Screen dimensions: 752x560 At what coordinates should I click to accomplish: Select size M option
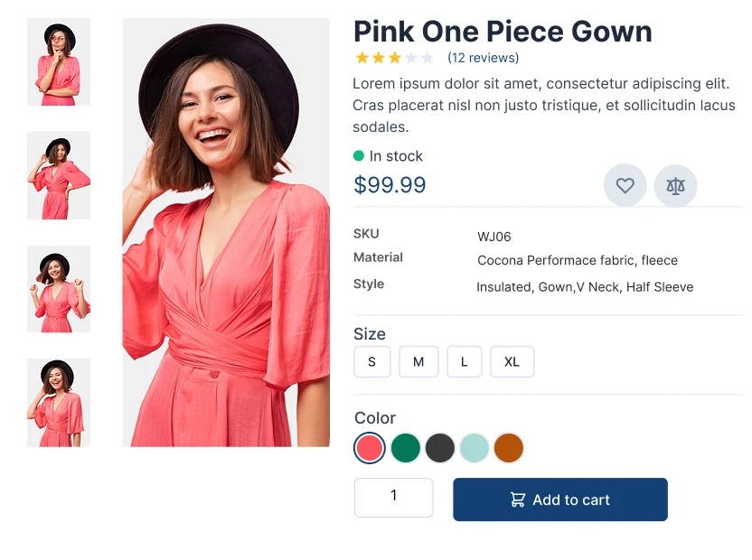pyautogui.click(x=418, y=362)
